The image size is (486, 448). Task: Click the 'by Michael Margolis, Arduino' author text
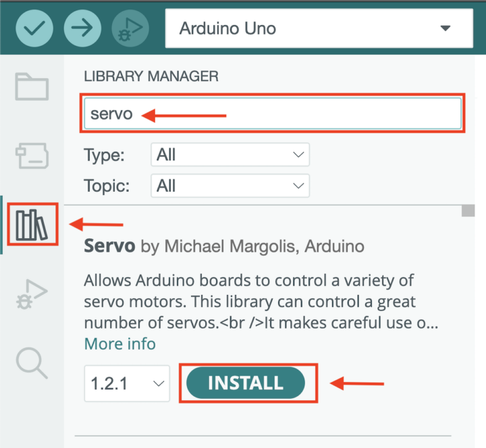point(252,247)
